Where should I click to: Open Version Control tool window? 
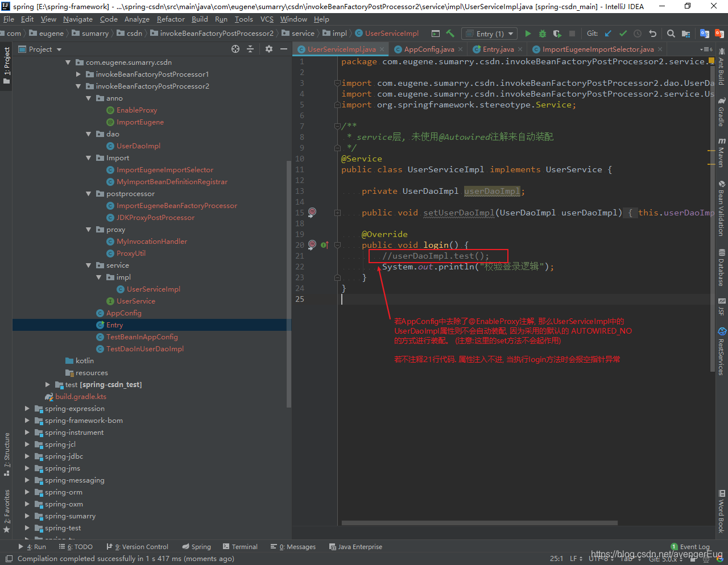click(x=138, y=547)
